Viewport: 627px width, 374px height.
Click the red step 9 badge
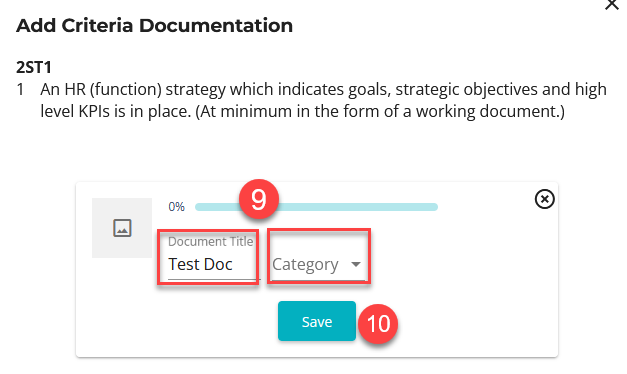click(259, 199)
